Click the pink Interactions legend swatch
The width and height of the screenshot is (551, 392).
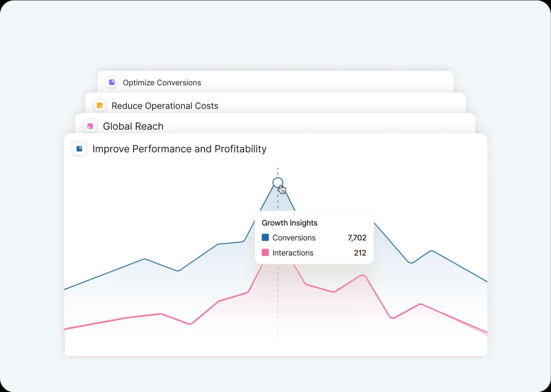point(265,253)
